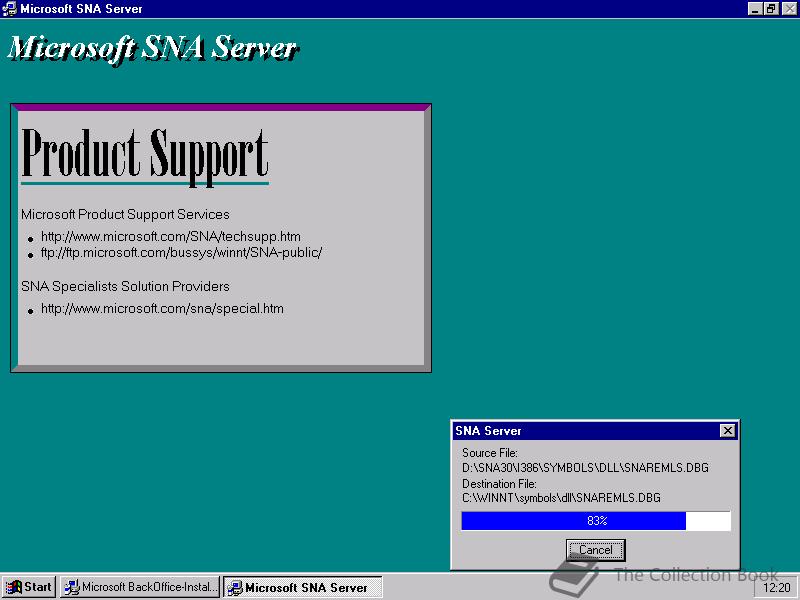Click the sna/special.htm URL text
This screenshot has height=600, width=800.
coord(162,309)
